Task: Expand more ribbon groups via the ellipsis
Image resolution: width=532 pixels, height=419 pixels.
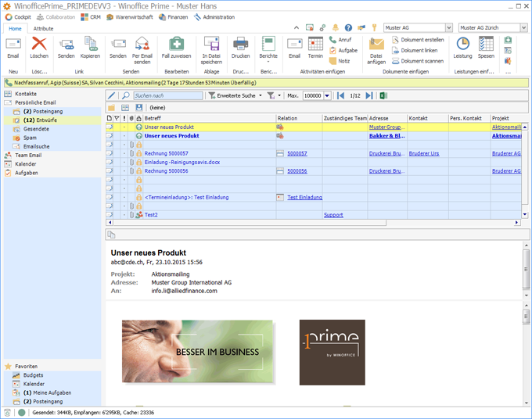Action: [508, 72]
